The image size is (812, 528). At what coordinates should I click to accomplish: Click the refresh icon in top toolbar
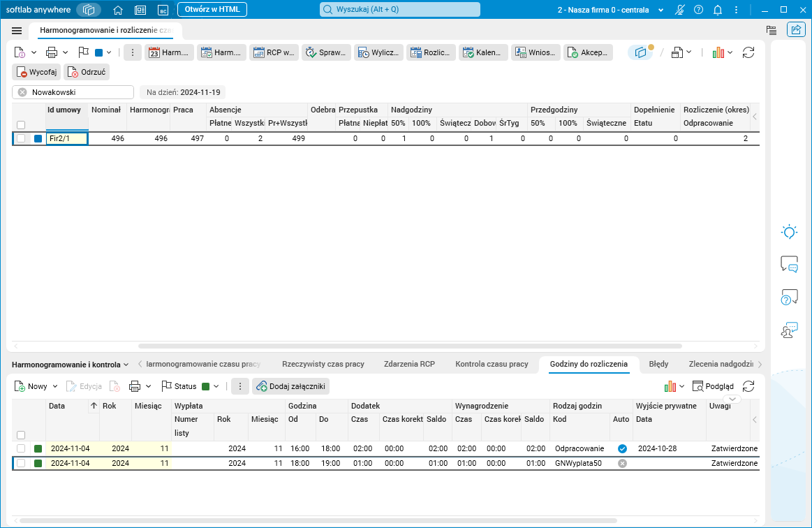(748, 52)
